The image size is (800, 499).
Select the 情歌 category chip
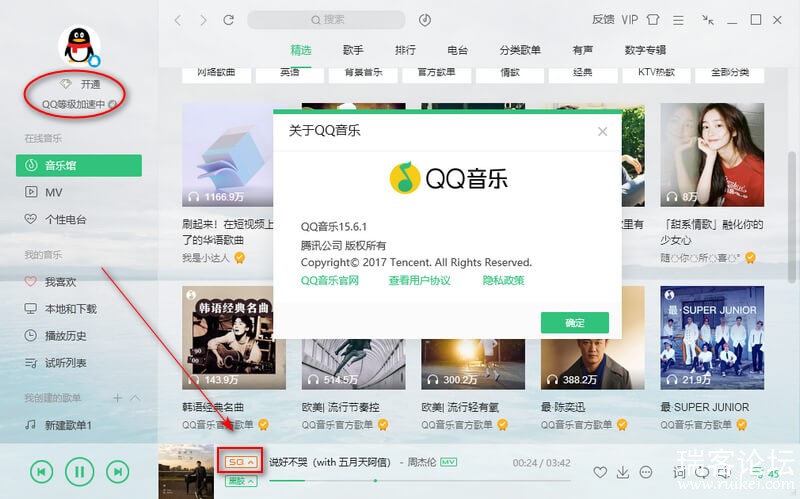(x=510, y=73)
